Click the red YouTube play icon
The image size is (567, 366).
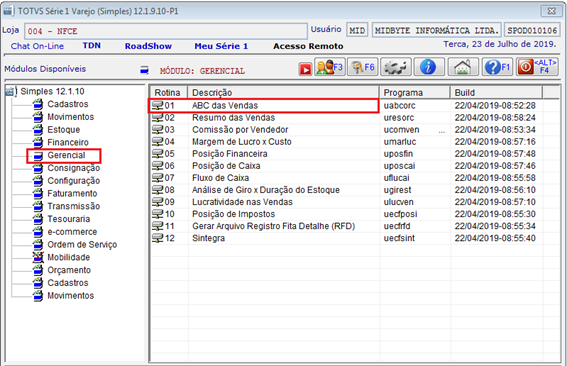(305, 69)
